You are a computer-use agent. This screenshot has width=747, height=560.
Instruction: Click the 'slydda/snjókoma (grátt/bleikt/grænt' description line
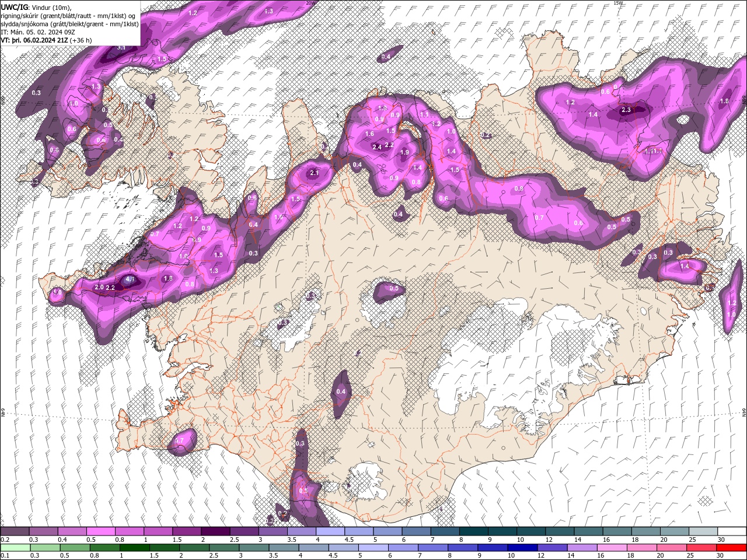click(69, 24)
